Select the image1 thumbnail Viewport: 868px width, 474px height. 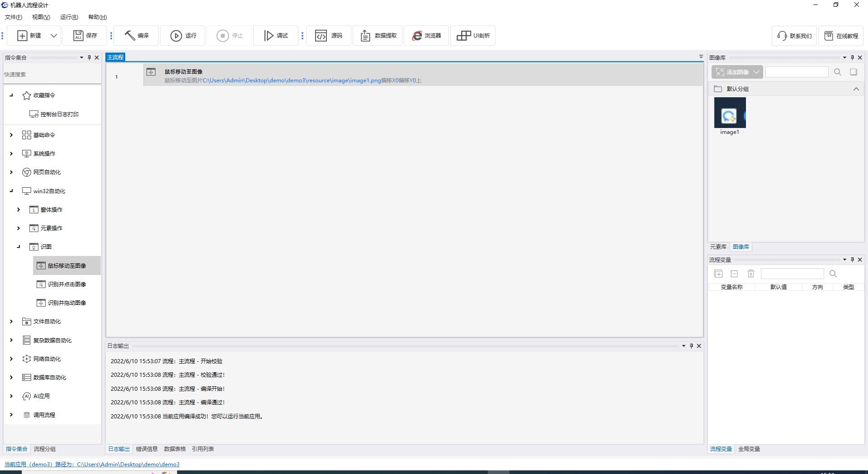tap(730, 113)
